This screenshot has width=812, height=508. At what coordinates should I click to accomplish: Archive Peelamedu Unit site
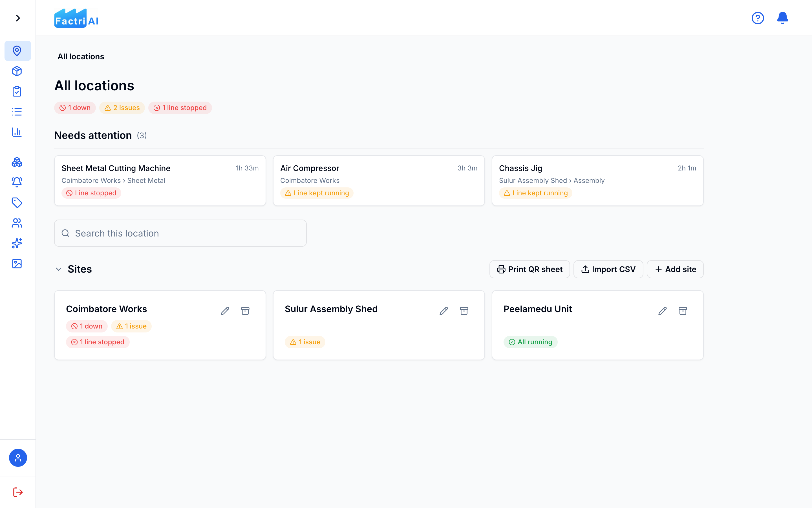683,311
